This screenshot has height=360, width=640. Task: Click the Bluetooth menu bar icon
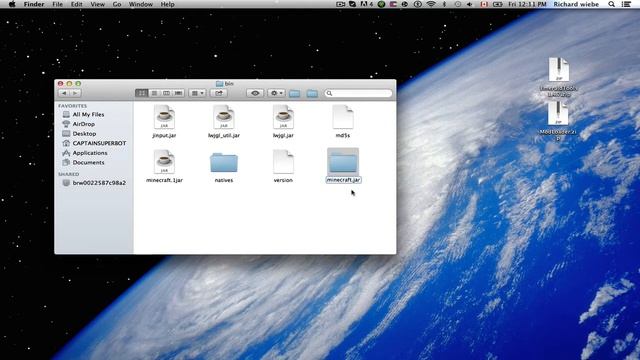point(444,4)
